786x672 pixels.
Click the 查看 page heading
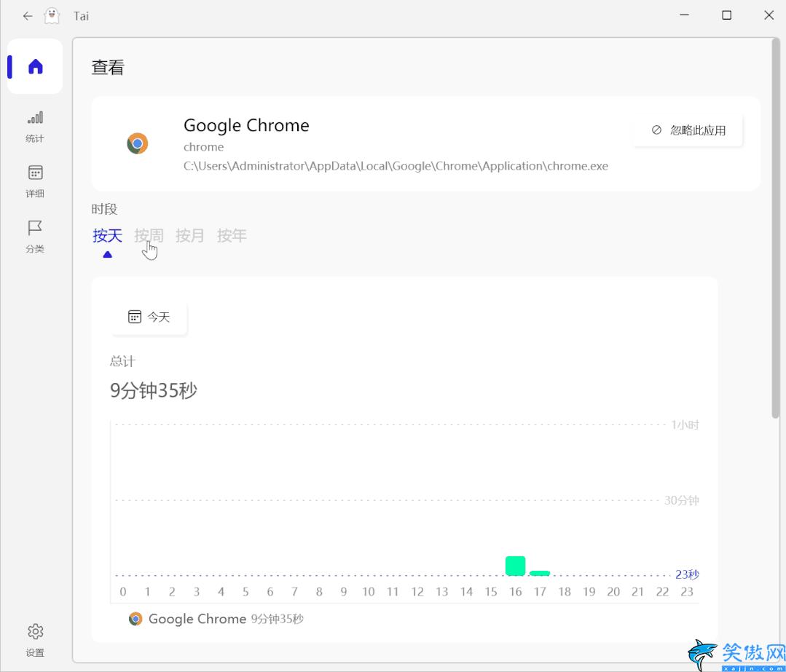[108, 67]
